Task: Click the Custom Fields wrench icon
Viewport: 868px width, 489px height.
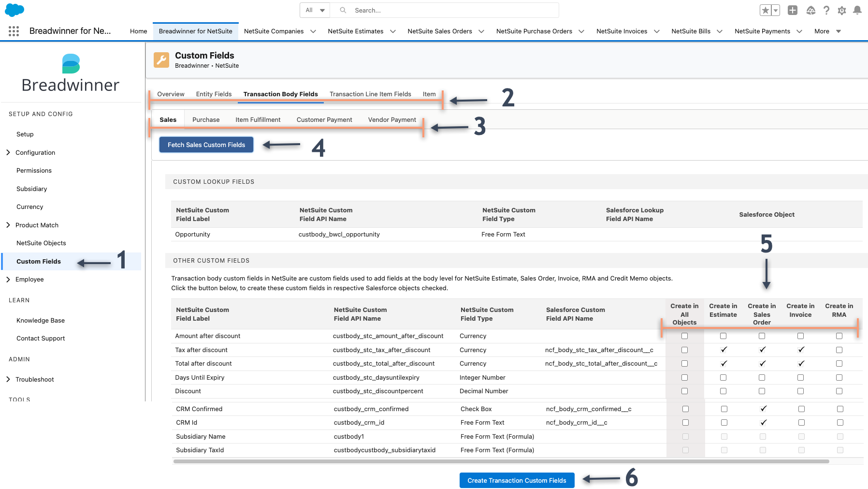Action: 161,60
